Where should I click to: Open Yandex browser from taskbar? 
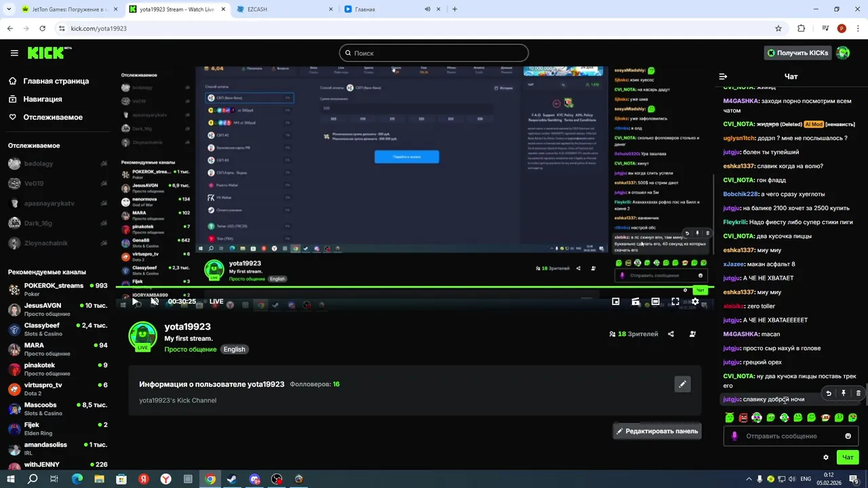(165, 479)
